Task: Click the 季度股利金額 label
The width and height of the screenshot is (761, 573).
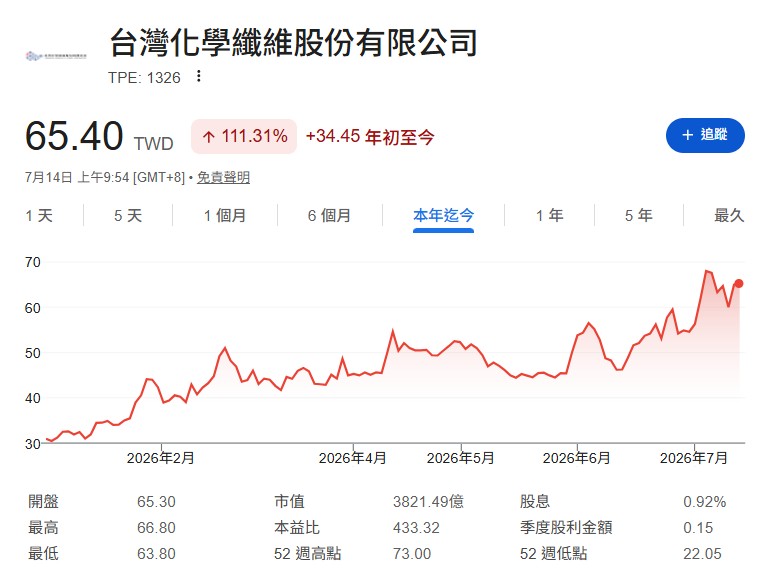Action: point(566,528)
